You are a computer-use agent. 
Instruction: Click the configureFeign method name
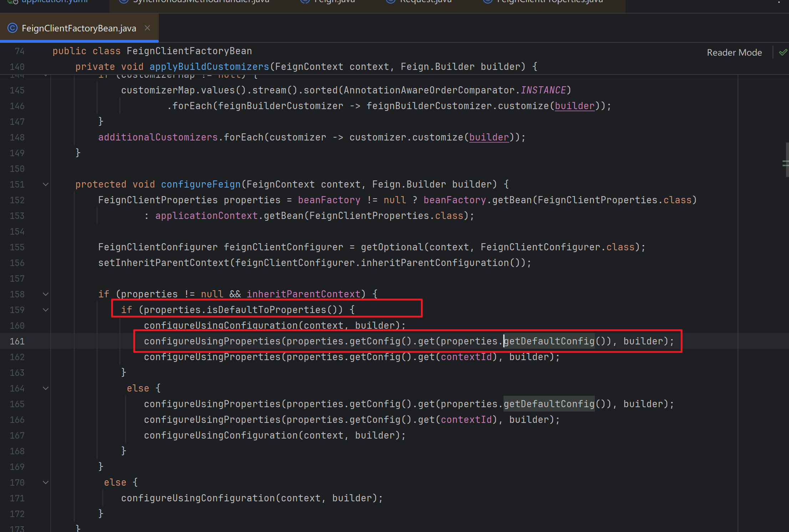pyautogui.click(x=201, y=184)
